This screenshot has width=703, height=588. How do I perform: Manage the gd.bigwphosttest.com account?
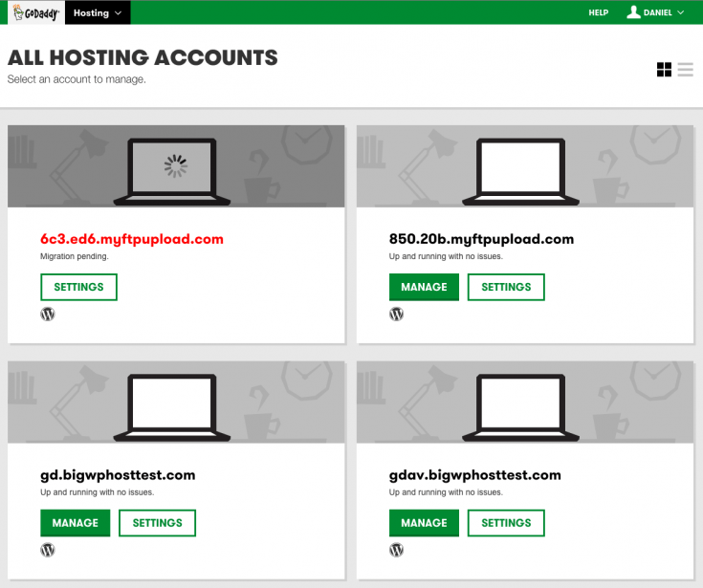click(x=76, y=523)
